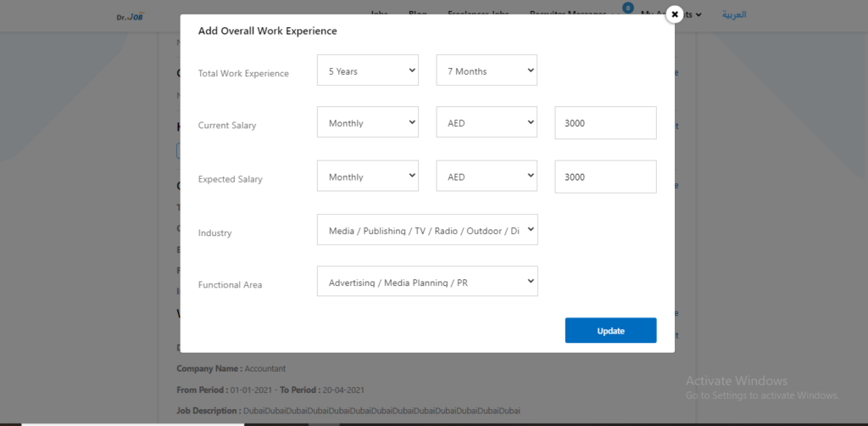
Task: Open Current Salary Monthly period dropdown
Action: (x=368, y=122)
